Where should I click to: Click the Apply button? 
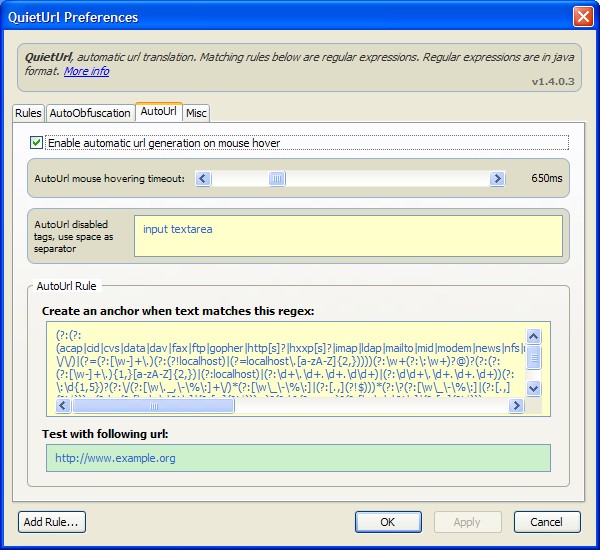click(468, 522)
